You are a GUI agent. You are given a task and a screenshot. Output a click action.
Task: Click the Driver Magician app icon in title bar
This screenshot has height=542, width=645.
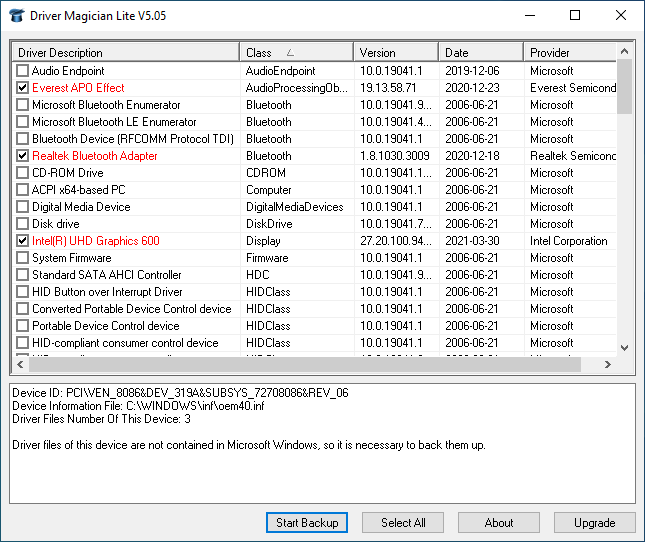coord(14,15)
